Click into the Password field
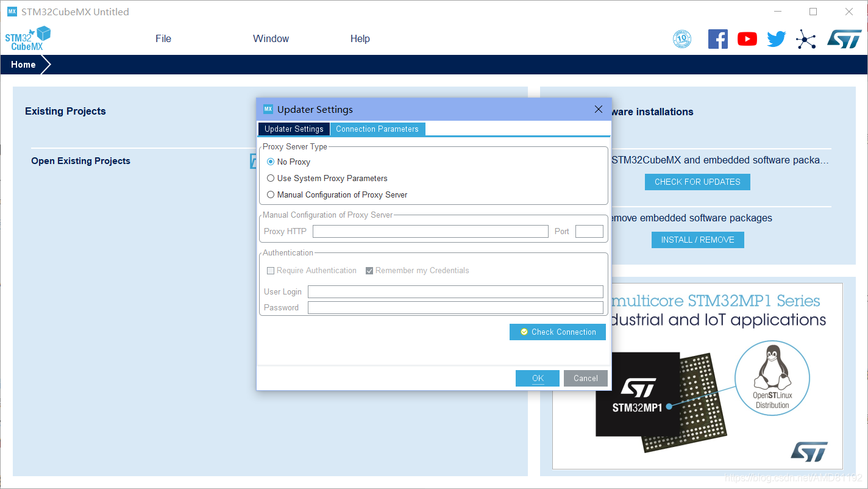This screenshot has width=868, height=489. click(455, 307)
